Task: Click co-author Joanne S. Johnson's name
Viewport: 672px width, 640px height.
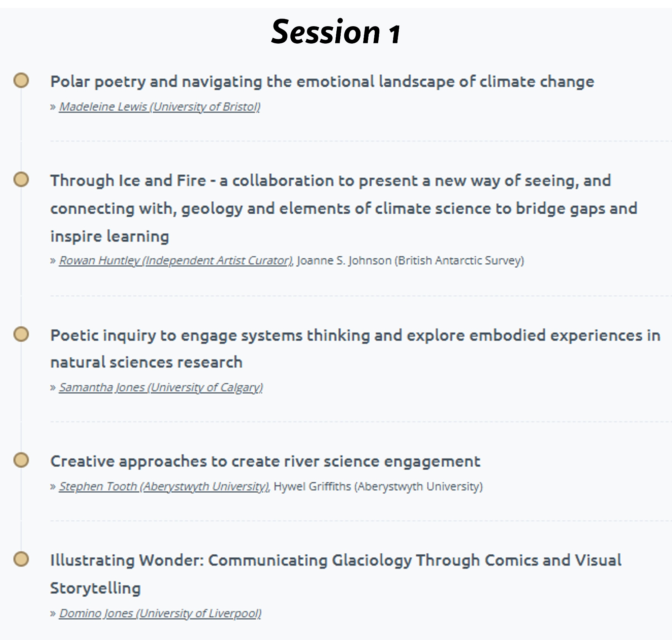Action: click(410, 261)
